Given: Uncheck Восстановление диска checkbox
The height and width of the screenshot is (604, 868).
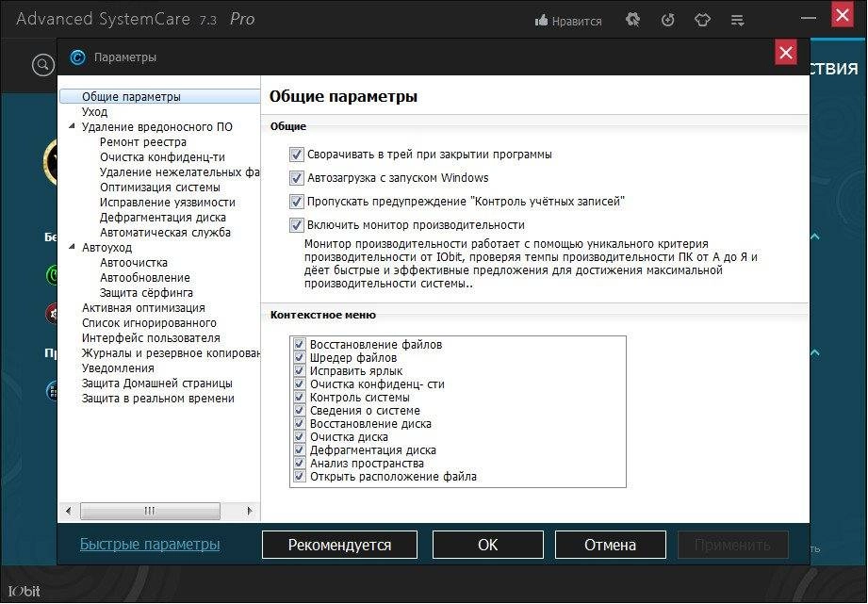Looking at the screenshot, I should pos(300,423).
